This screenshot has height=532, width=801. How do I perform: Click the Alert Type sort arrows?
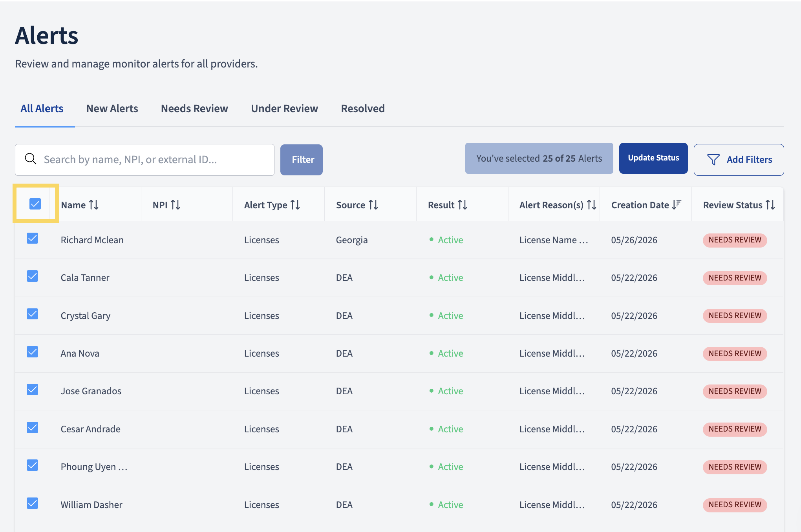[295, 205]
